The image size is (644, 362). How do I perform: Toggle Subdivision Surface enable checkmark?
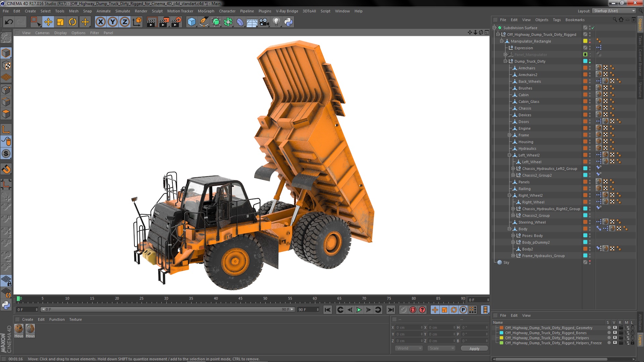pyautogui.click(x=593, y=28)
